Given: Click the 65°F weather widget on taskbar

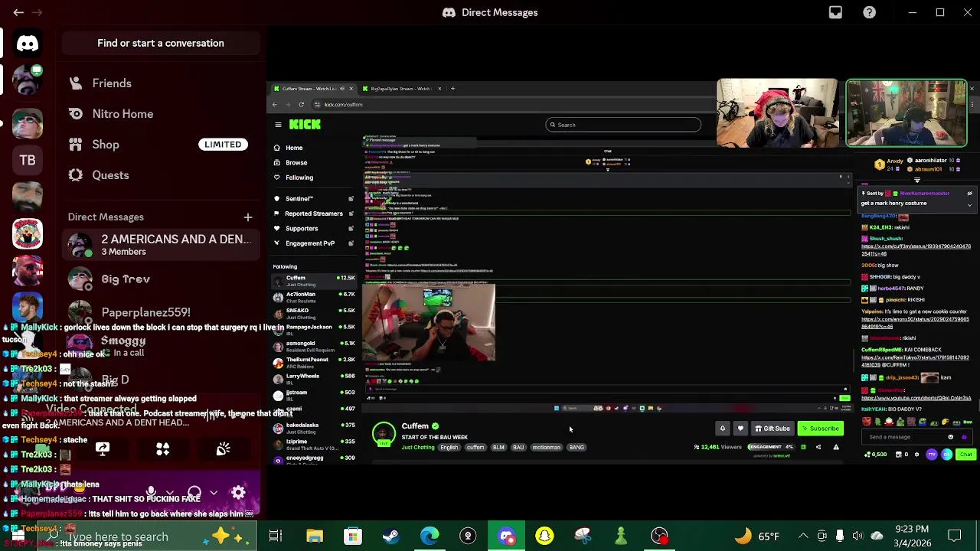Looking at the screenshot, I should (x=757, y=536).
